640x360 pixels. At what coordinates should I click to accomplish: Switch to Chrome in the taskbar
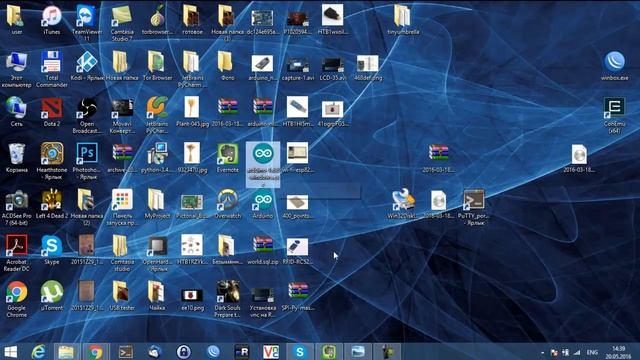(95, 352)
